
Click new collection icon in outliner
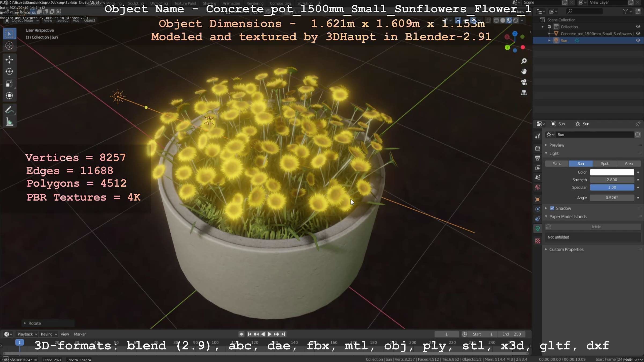(638, 11)
